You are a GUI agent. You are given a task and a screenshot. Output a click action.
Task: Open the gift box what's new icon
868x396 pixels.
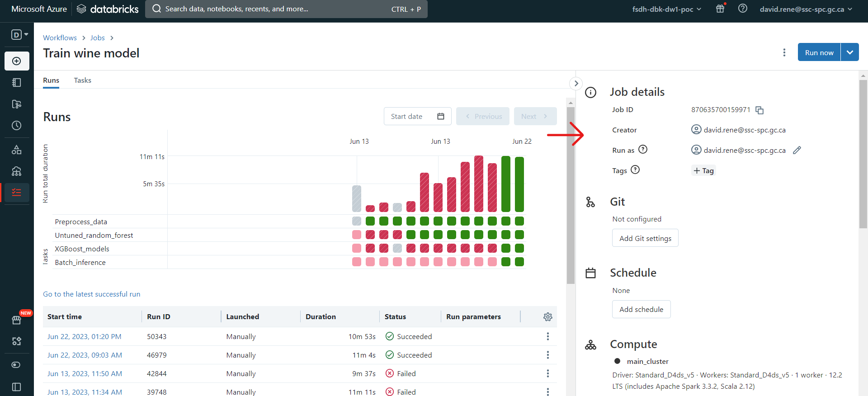coord(720,9)
